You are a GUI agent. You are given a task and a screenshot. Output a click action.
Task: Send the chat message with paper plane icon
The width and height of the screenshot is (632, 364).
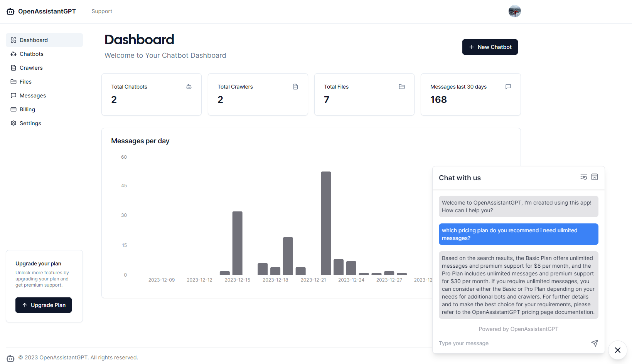coord(595,343)
